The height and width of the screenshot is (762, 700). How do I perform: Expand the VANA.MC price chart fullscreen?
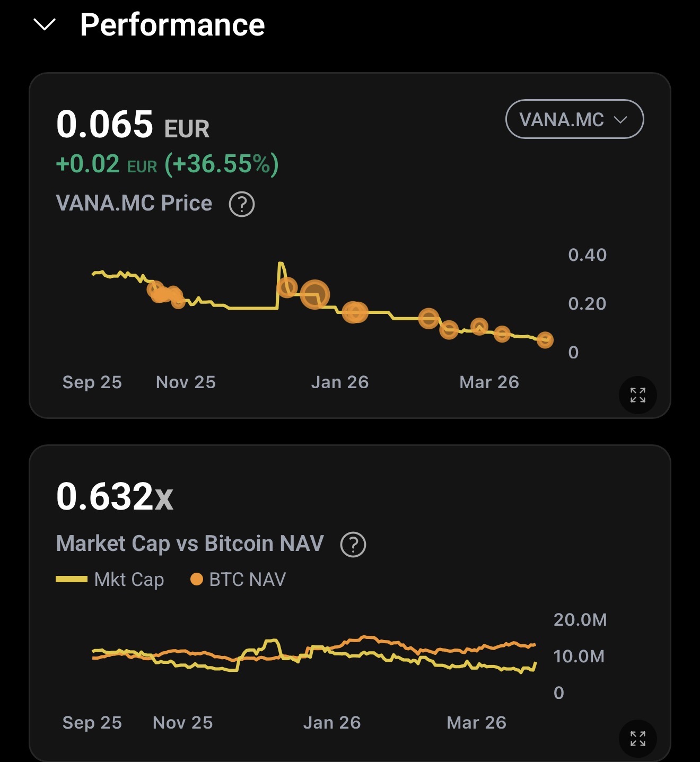[x=637, y=395]
